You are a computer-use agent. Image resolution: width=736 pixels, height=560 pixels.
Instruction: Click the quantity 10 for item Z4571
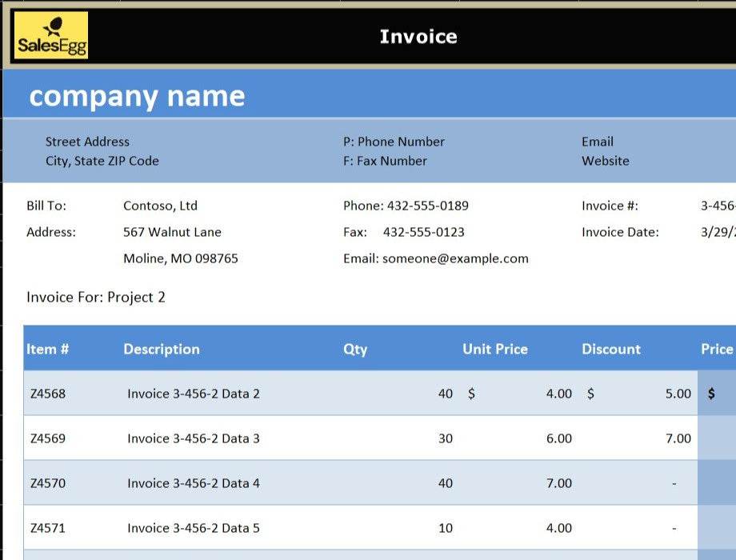pos(446,528)
